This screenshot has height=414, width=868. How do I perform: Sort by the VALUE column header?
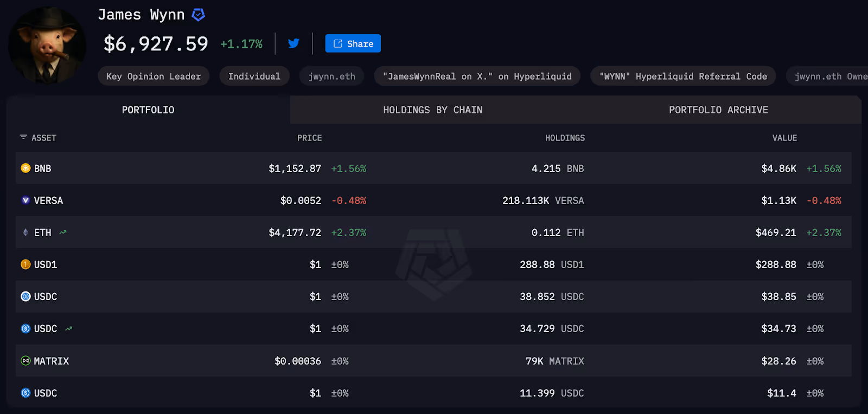784,138
